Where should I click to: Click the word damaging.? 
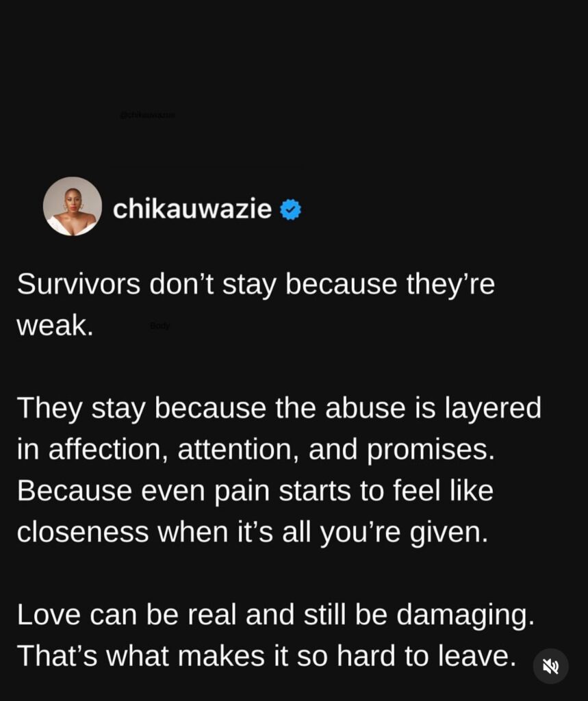tap(465, 615)
